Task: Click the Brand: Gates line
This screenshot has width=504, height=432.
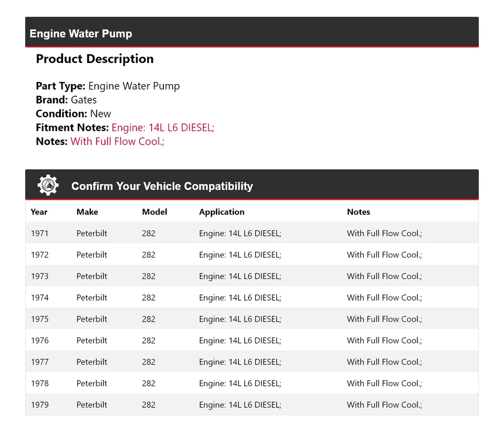Action: [x=66, y=100]
